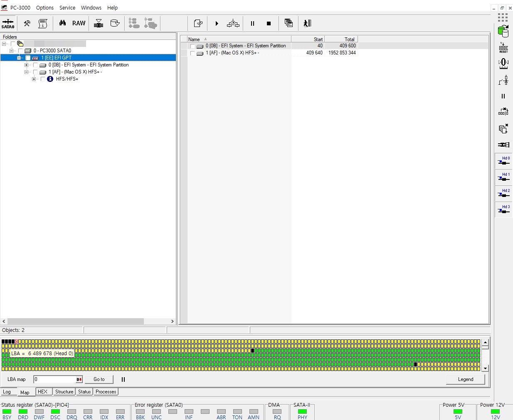This screenshot has width=513, height=420.
Task: Click the binoculars search icon
Action: [x=62, y=23]
